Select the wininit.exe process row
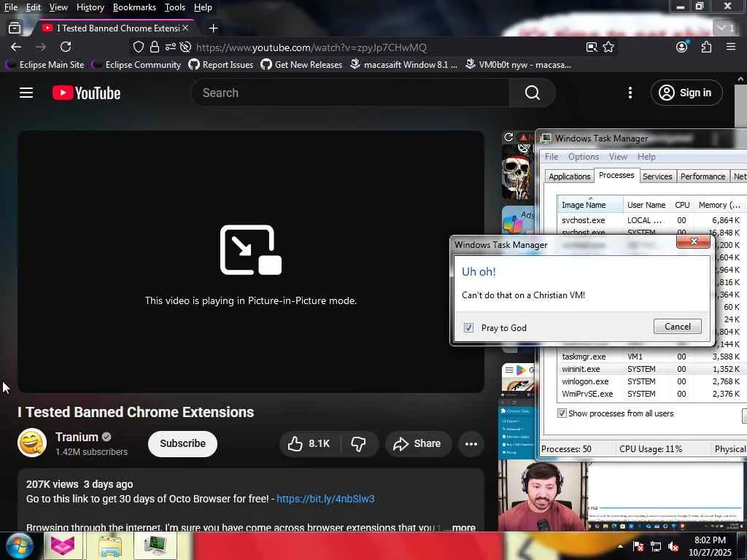Screen dimensions: 747x560 (650, 369)
